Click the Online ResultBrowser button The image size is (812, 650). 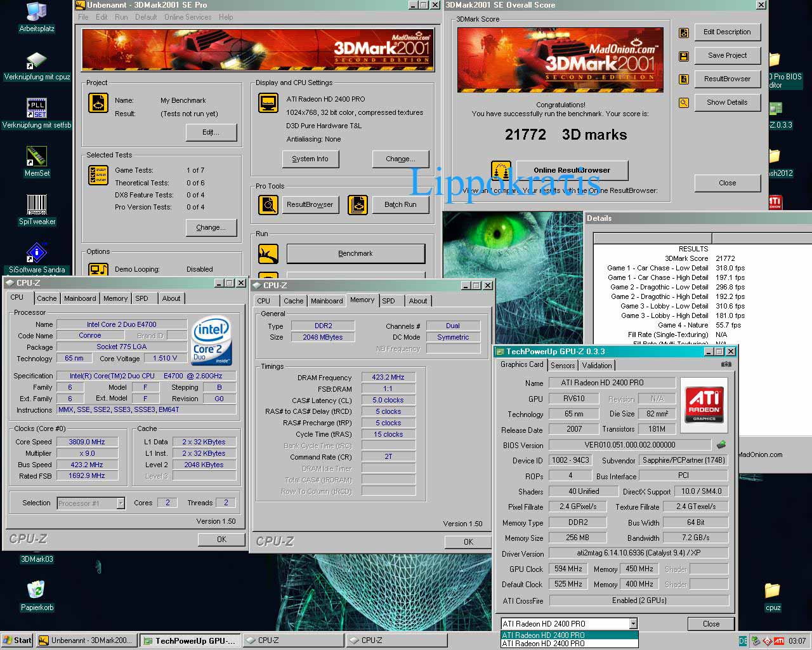tap(572, 170)
